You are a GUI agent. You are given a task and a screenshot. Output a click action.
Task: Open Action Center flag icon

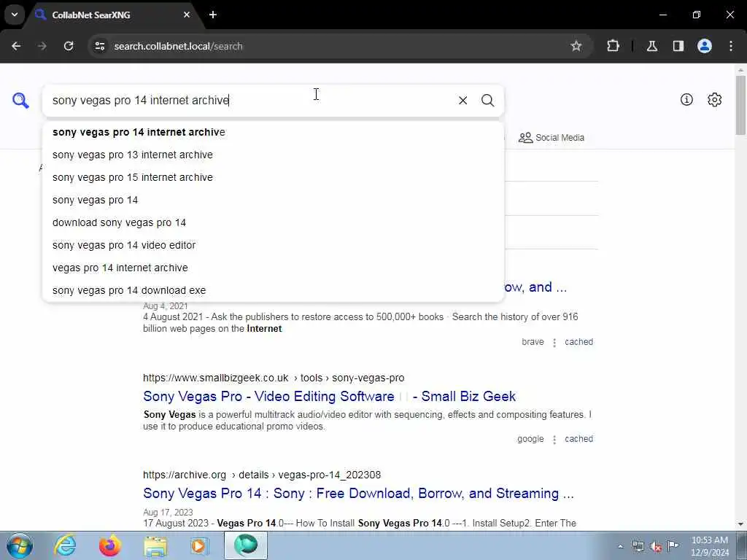click(673, 546)
